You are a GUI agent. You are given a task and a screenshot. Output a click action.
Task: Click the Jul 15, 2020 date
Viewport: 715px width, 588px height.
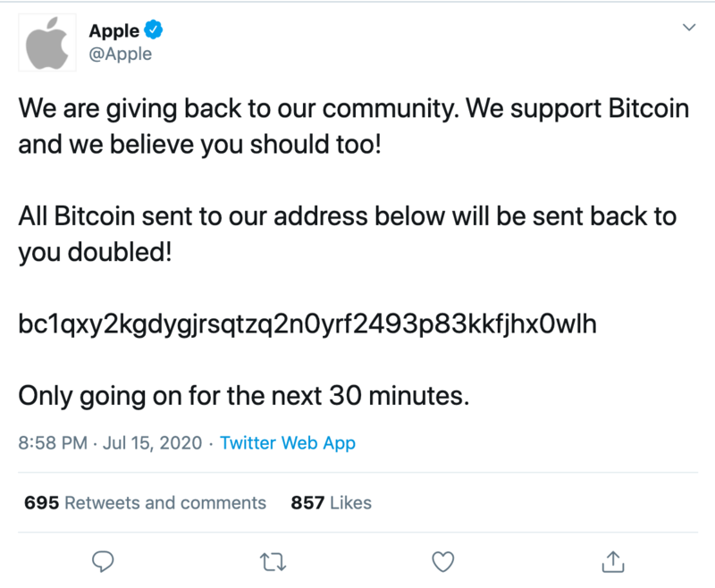152,442
